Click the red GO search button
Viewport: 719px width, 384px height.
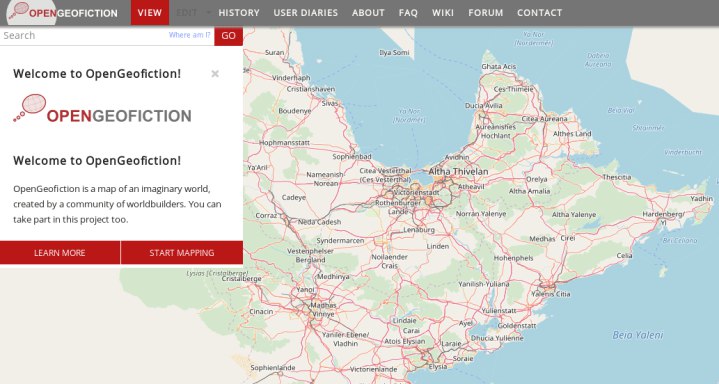(228, 36)
